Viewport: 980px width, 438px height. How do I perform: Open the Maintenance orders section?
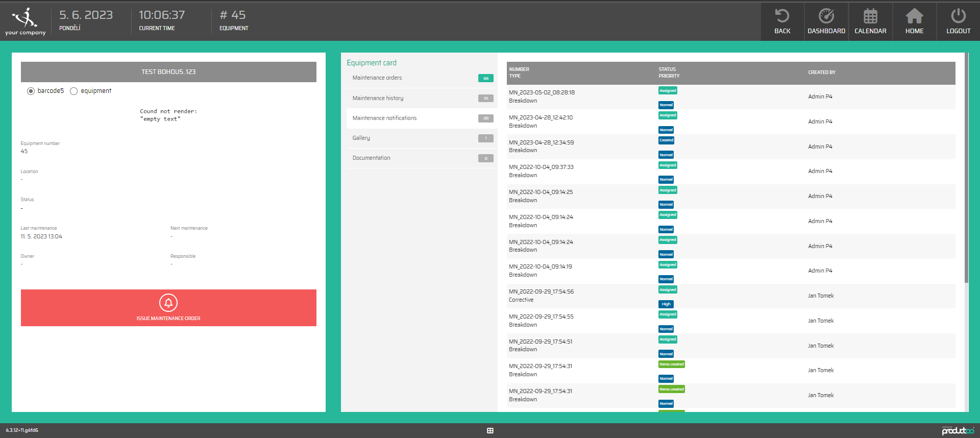pos(377,78)
